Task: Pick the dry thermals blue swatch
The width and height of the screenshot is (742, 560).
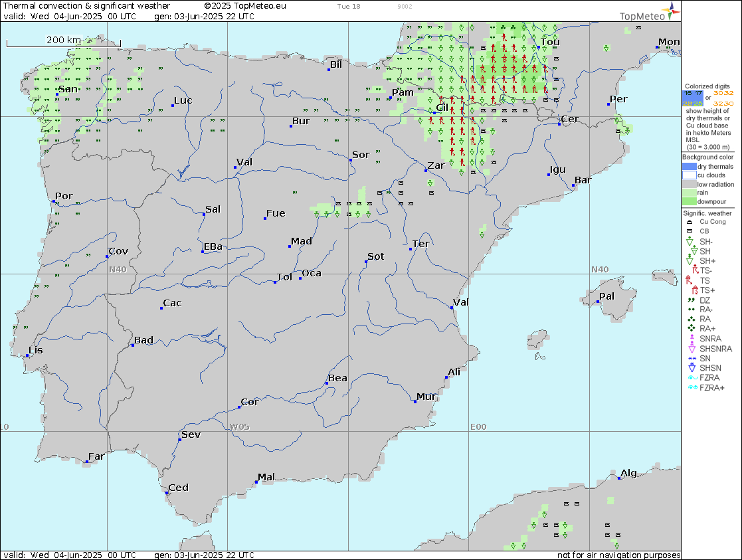Action: pos(689,167)
